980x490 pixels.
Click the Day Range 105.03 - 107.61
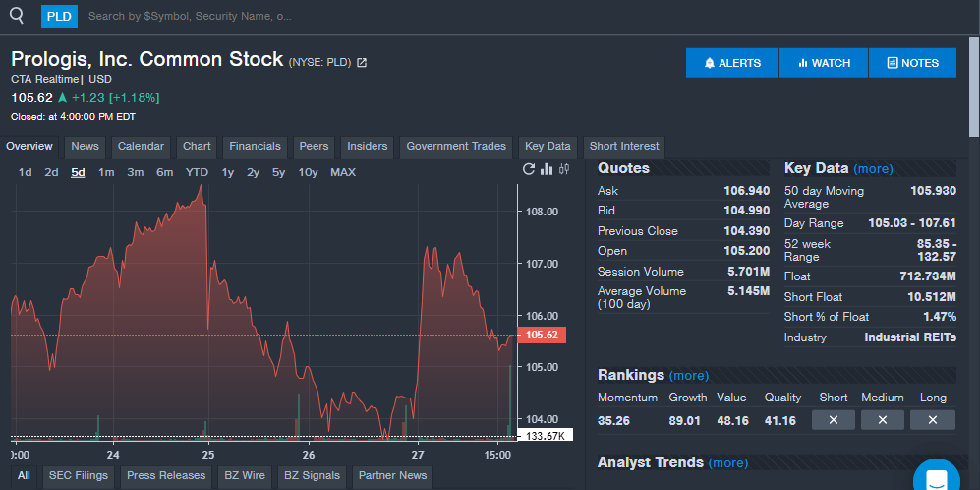point(912,223)
